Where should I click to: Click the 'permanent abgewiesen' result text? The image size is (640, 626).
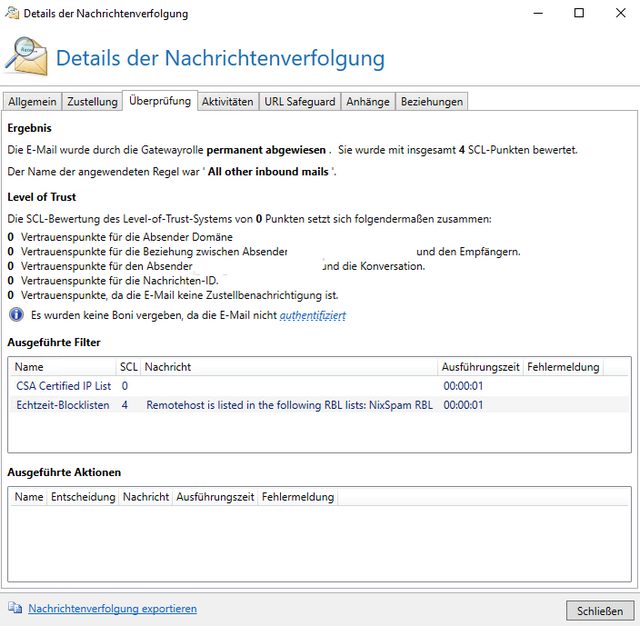coord(266,150)
